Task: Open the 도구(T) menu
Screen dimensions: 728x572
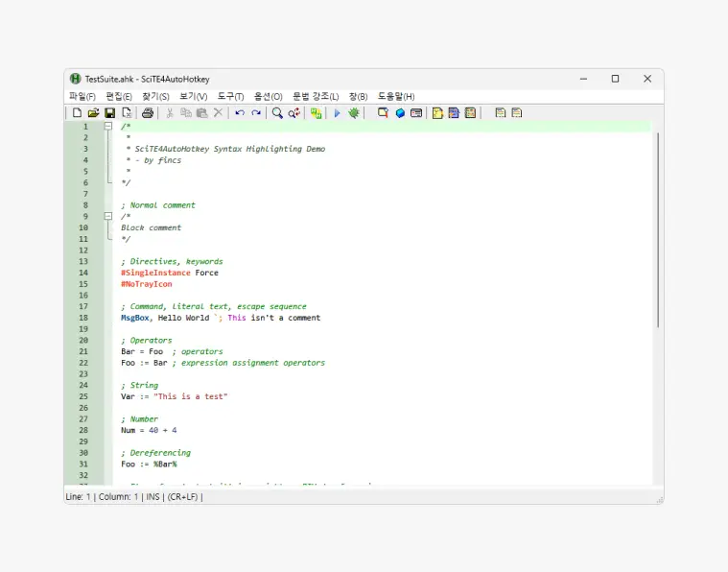Action: coord(230,97)
